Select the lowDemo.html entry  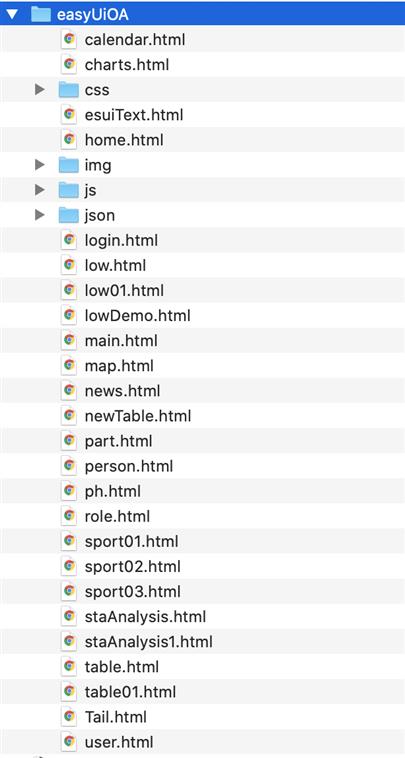(202, 316)
